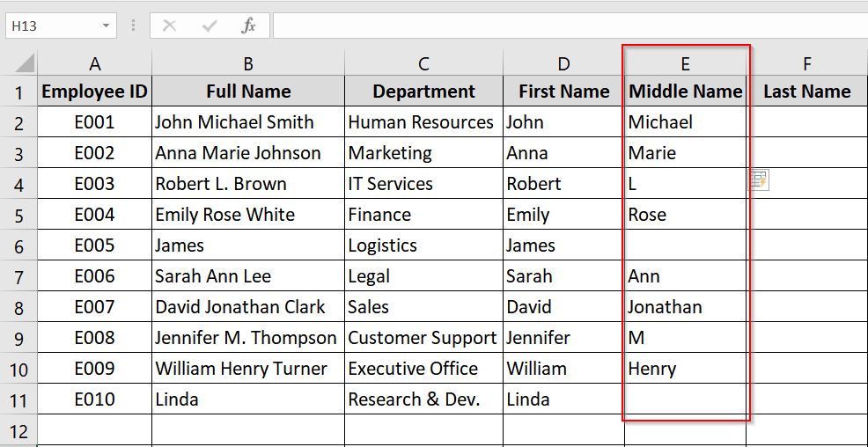
Task: Click the formula bar resize dots handle
Action: point(134,26)
